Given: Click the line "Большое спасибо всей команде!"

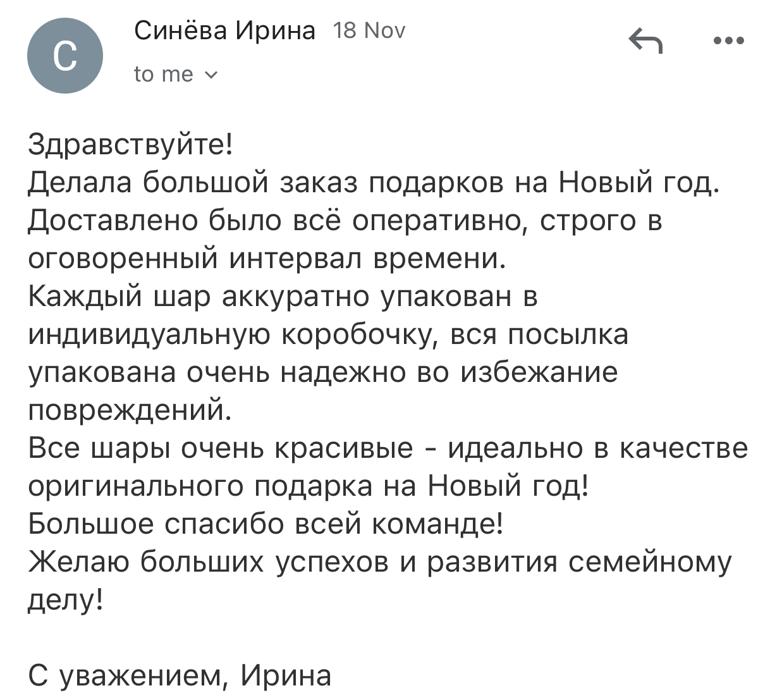Looking at the screenshot, I should pyautogui.click(x=266, y=524).
